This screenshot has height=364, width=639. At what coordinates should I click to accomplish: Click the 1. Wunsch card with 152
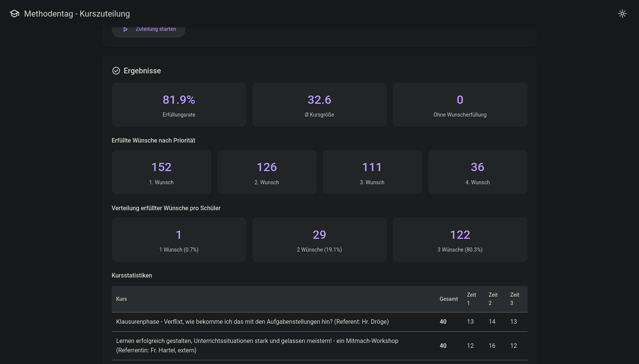161,172
